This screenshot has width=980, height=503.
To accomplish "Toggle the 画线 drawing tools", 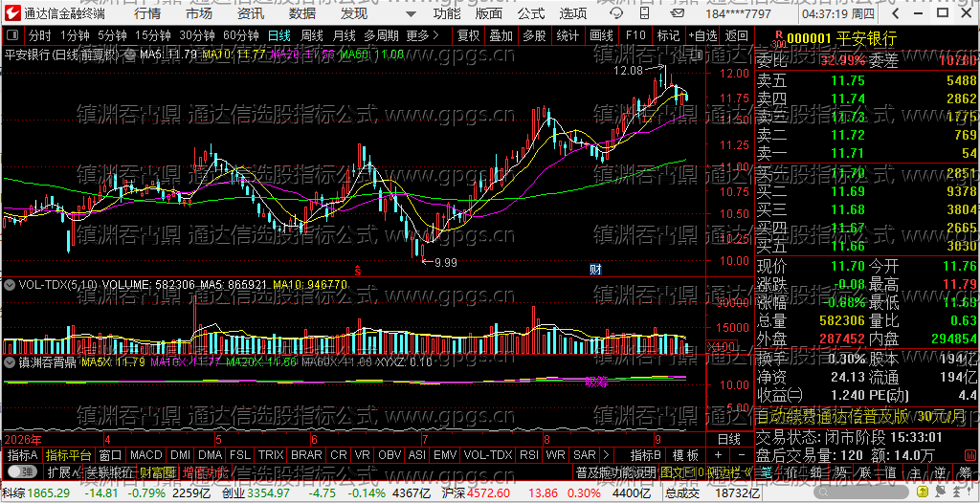I will click(601, 35).
